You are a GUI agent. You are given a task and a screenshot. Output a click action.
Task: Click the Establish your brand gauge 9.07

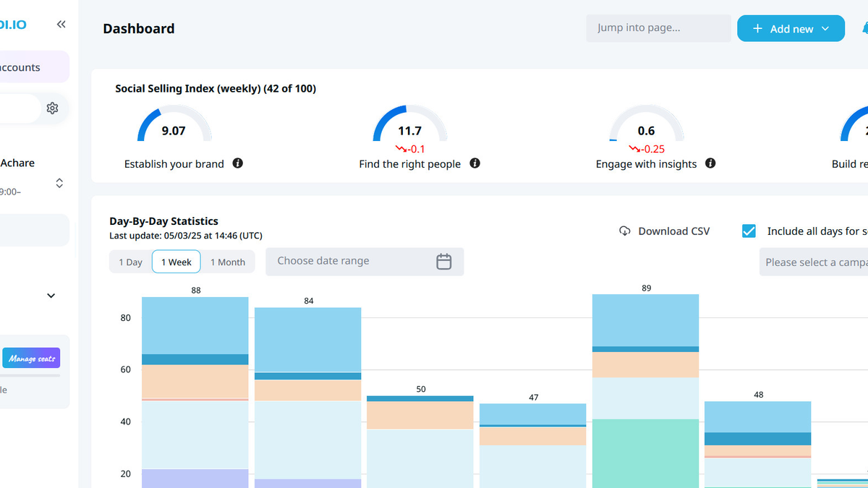pos(174,124)
